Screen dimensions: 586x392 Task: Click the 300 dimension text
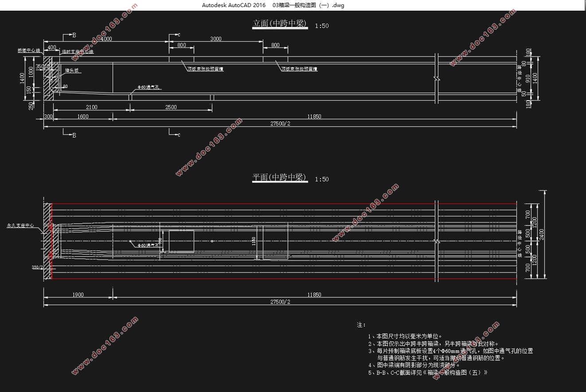point(48,117)
